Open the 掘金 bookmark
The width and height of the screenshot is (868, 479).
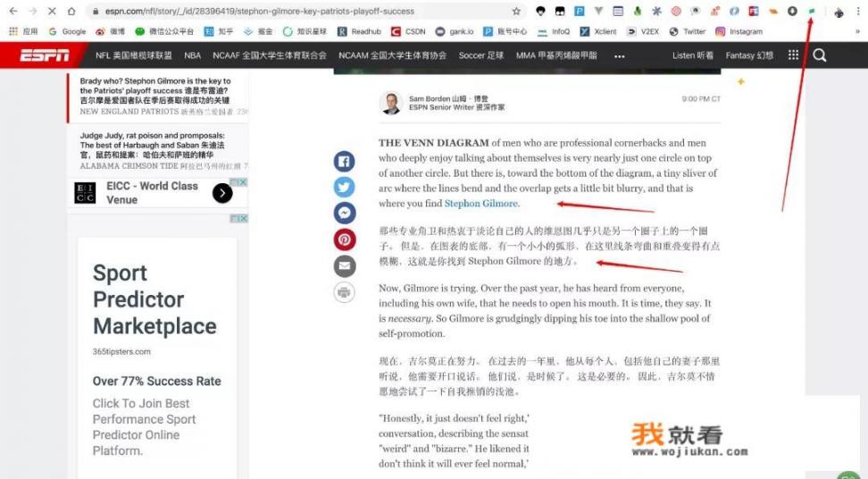pyautogui.click(x=258, y=31)
